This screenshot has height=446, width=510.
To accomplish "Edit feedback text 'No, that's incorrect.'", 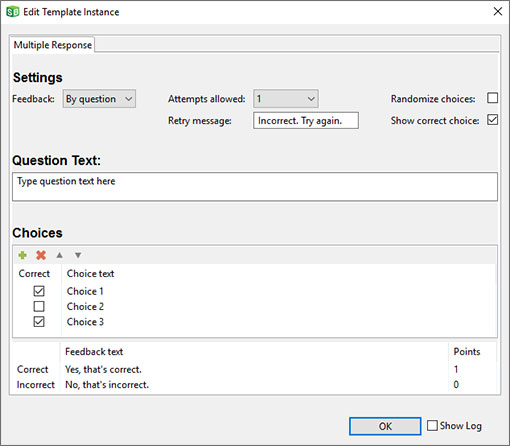I will [107, 385].
